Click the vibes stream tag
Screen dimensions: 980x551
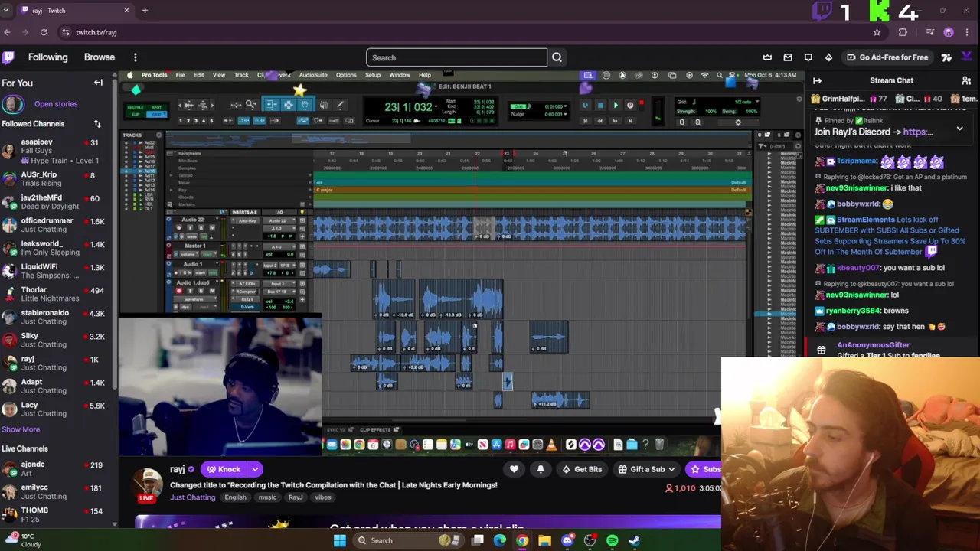point(323,497)
